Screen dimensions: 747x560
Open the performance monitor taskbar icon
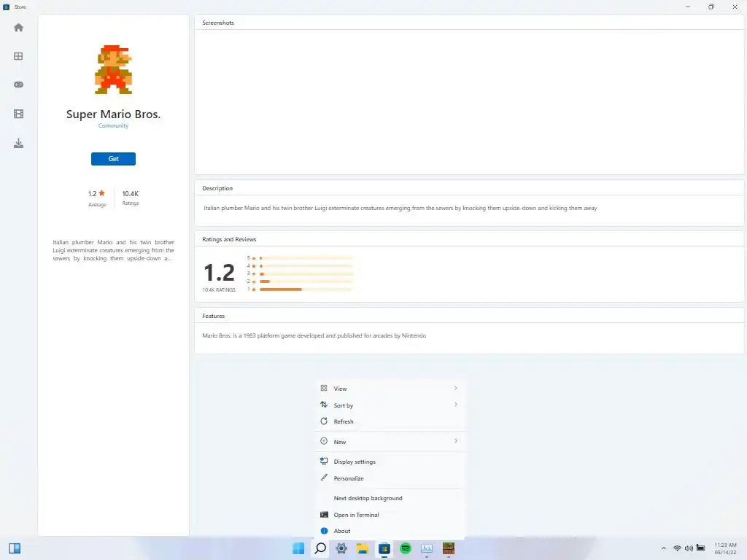tap(427, 548)
